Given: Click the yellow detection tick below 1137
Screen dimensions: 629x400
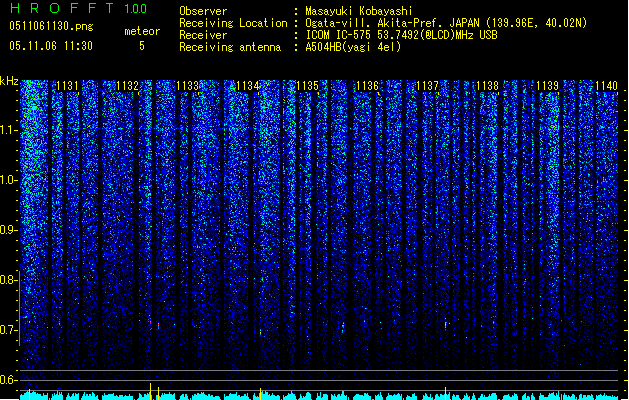Looking at the screenshot, I should pos(446,393).
